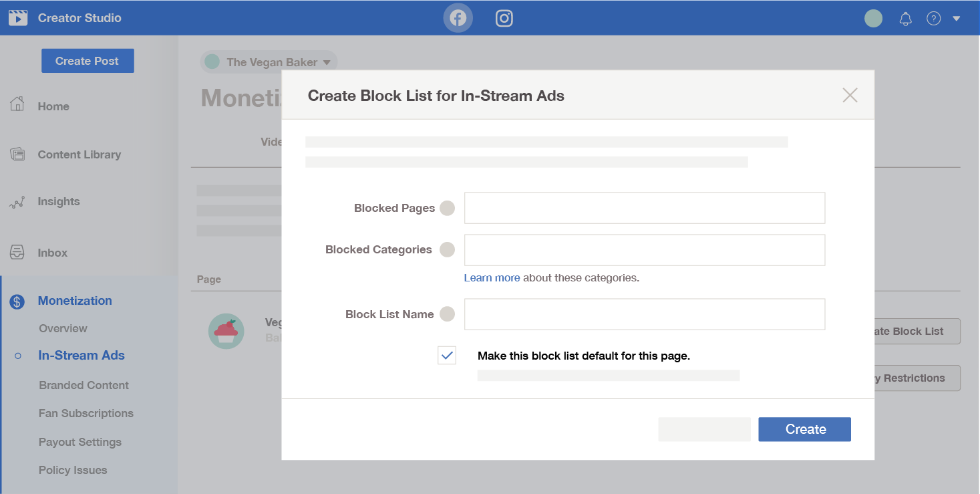Open notifications with the bell icon
The image size is (980, 494).
click(x=905, y=18)
